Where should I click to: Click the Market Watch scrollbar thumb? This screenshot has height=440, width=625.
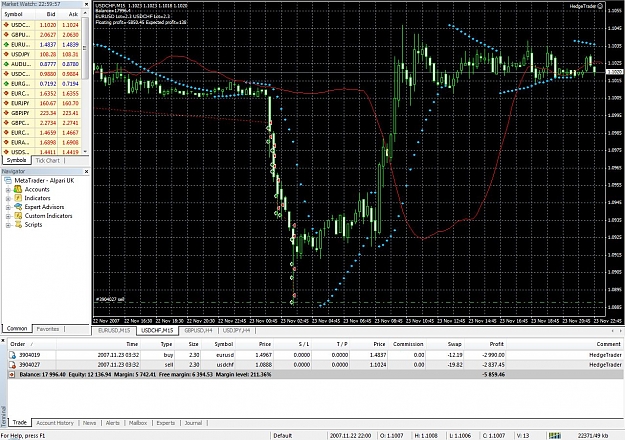point(85,48)
